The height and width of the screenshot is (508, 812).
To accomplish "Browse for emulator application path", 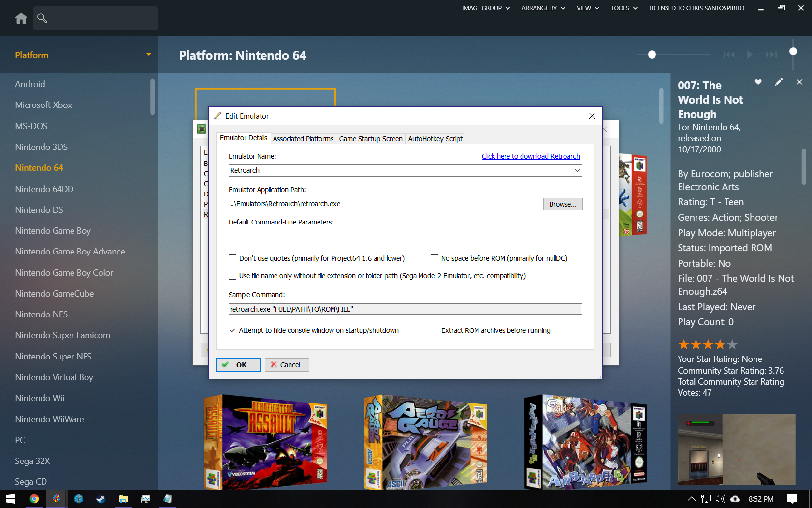I will (x=563, y=204).
